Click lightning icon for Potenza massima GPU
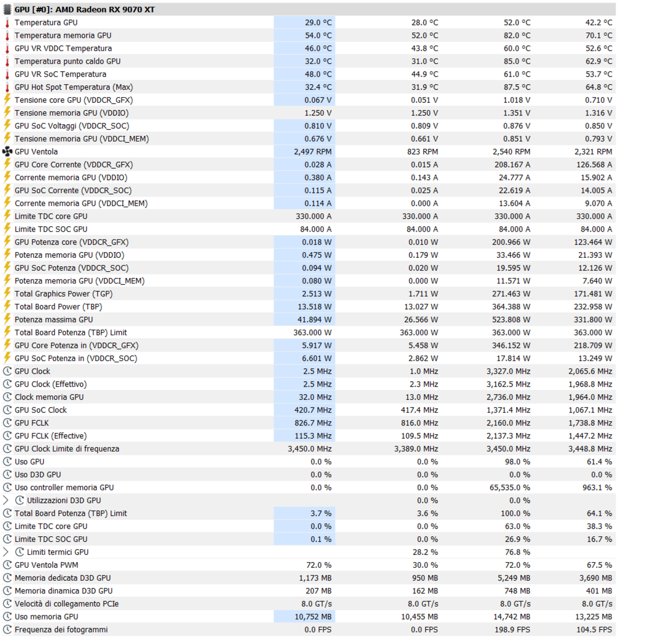The height and width of the screenshot is (644, 654). [7, 319]
